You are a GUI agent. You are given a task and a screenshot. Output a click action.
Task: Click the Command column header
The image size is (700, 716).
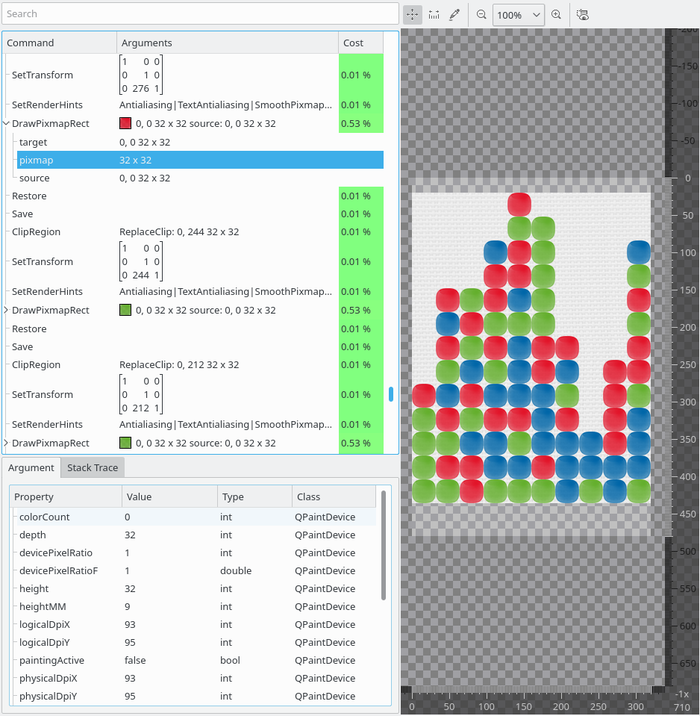coord(58,43)
